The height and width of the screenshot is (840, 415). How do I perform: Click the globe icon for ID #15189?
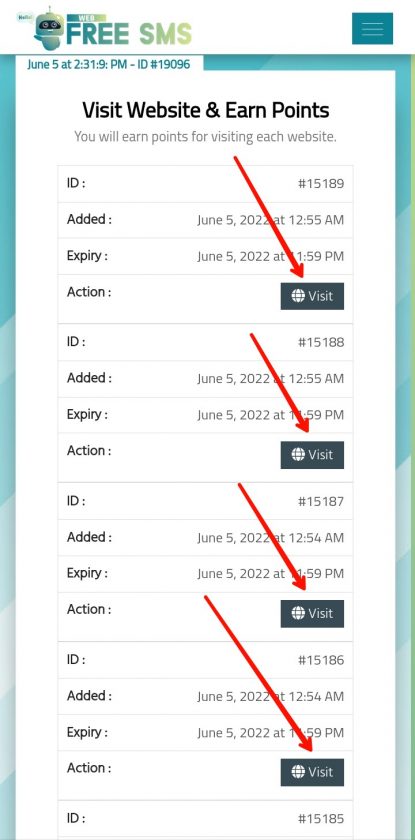(298, 296)
